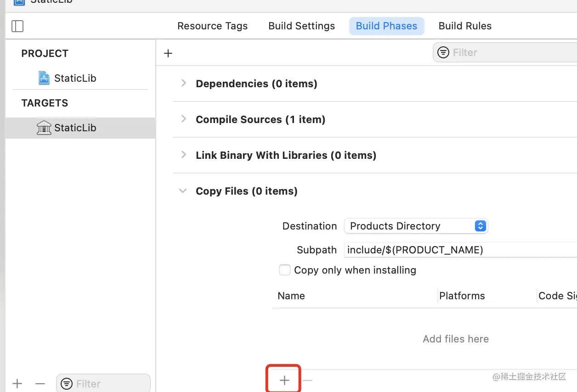The height and width of the screenshot is (392, 577).
Task: Click the StaticLib project file icon
Action: click(44, 78)
